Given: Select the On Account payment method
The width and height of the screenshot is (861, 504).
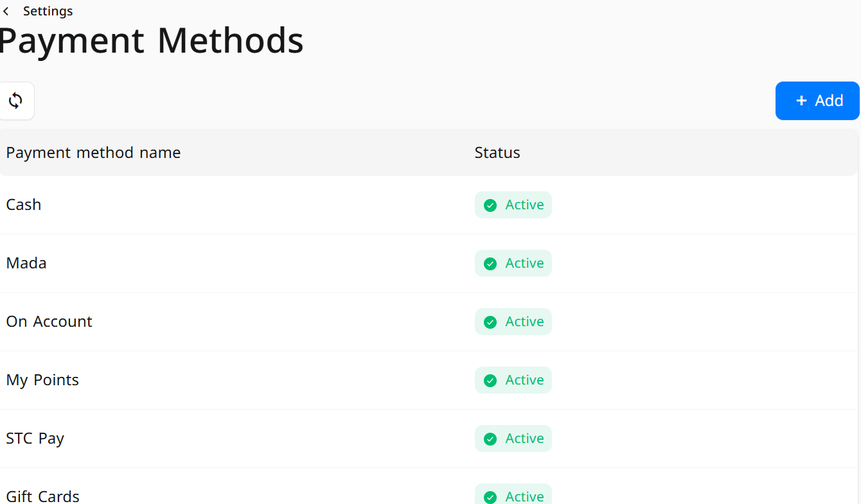Looking at the screenshot, I should coord(429,322).
